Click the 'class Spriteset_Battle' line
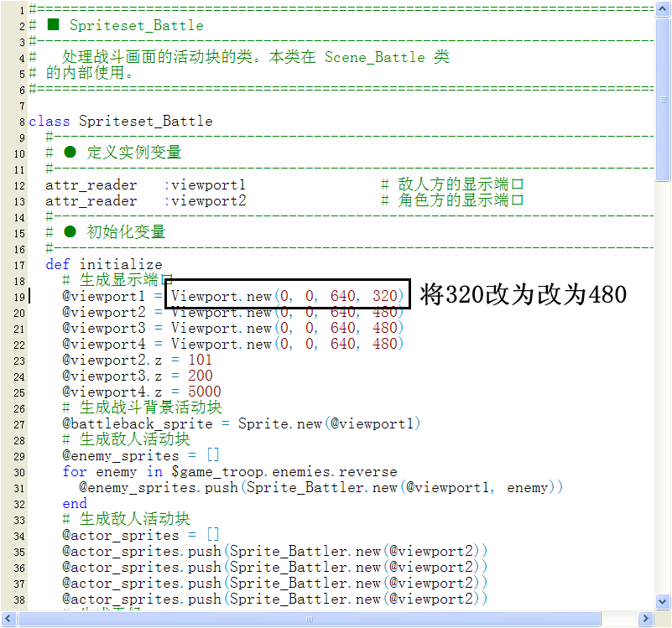 tap(121, 122)
